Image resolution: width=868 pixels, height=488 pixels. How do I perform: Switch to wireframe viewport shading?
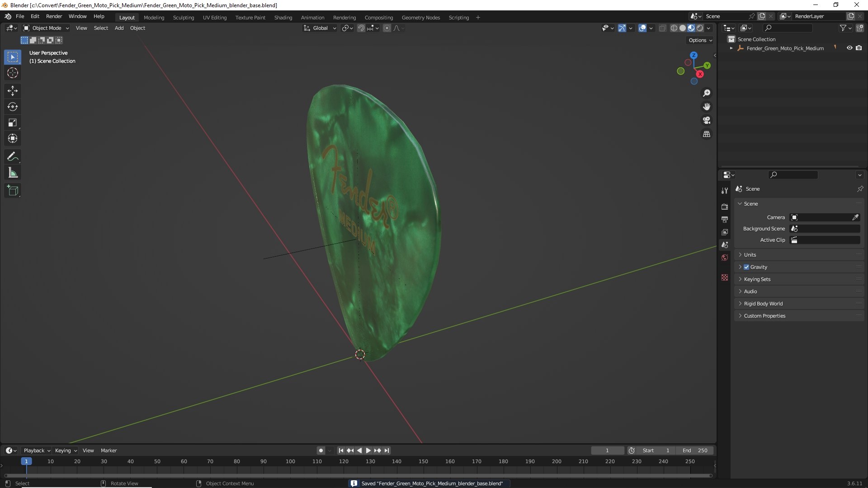674,28
